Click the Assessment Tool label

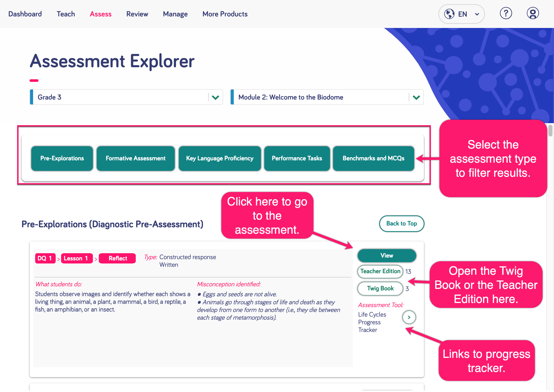coord(381,305)
